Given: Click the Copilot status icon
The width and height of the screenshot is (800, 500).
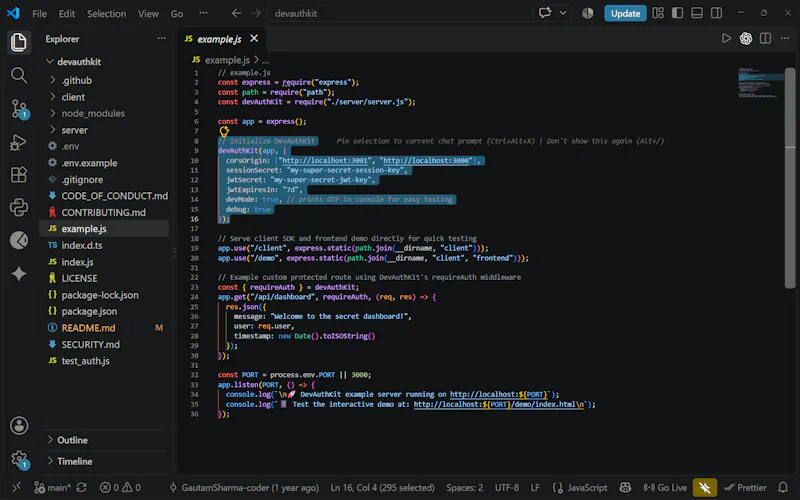Looking at the screenshot, I should point(625,488).
